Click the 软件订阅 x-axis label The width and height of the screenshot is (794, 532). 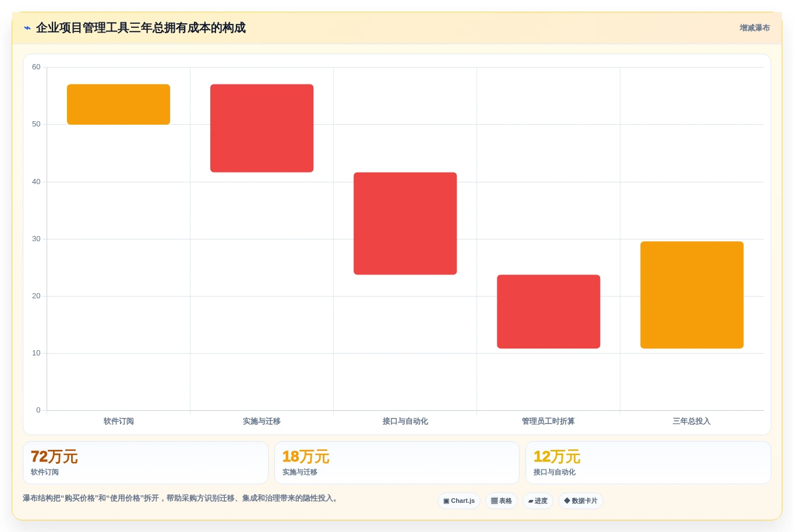(x=119, y=421)
